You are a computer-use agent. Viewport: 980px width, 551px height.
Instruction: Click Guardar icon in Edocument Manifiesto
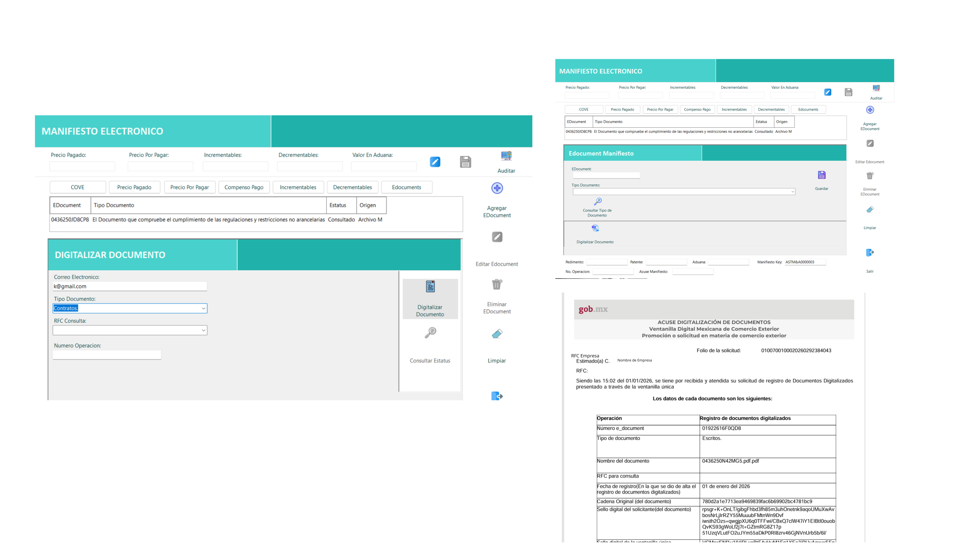pyautogui.click(x=821, y=175)
